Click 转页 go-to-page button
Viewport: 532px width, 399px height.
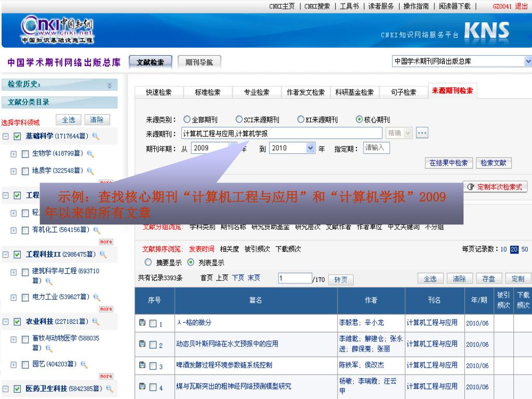(x=341, y=280)
